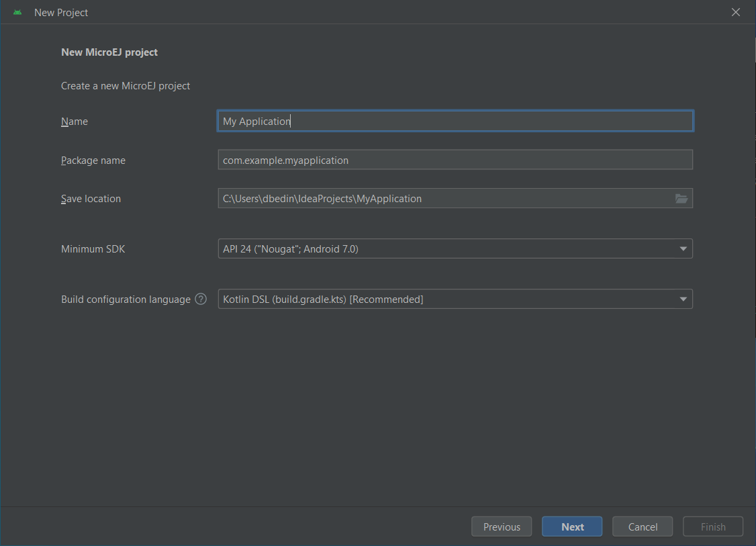Show help for Build configuration language
The height and width of the screenshot is (546, 756).
pyautogui.click(x=201, y=300)
